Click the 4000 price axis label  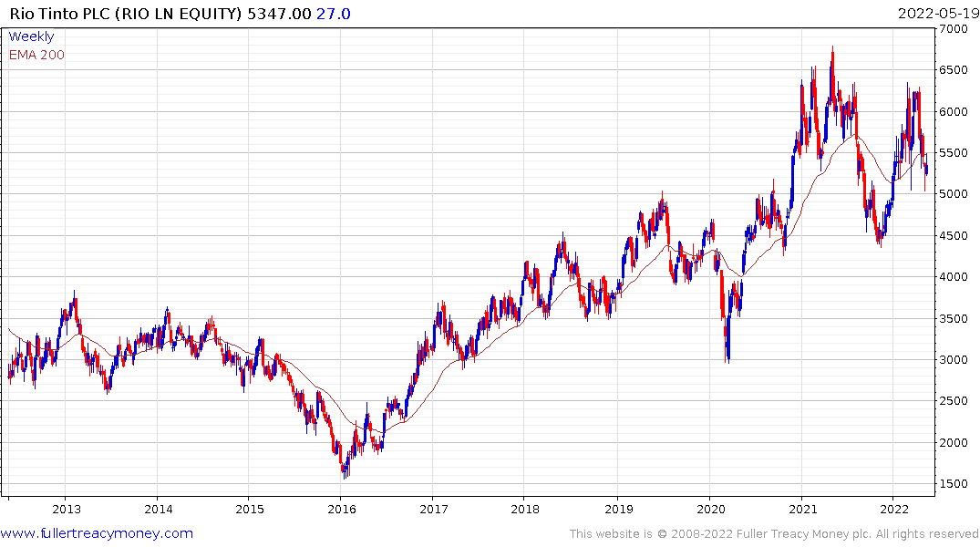[x=954, y=277]
